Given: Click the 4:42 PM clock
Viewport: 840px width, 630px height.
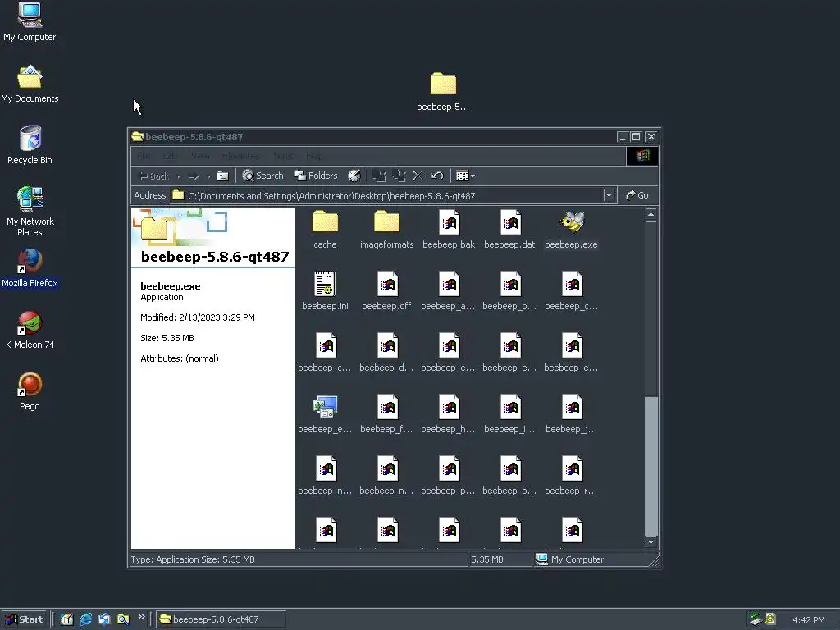Looking at the screenshot, I should tap(808, 620).
